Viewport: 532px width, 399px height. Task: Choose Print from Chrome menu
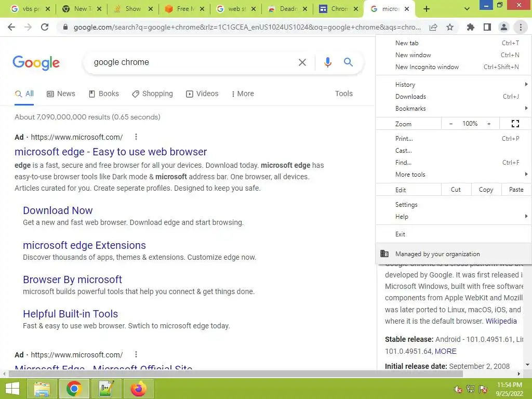tap(454, 138)
